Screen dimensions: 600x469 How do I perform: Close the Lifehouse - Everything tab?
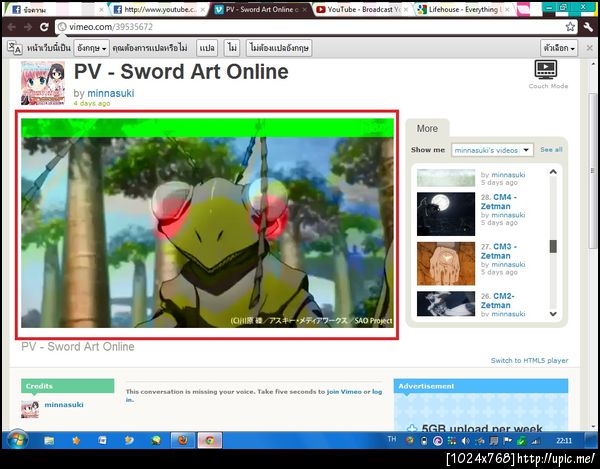507,10
